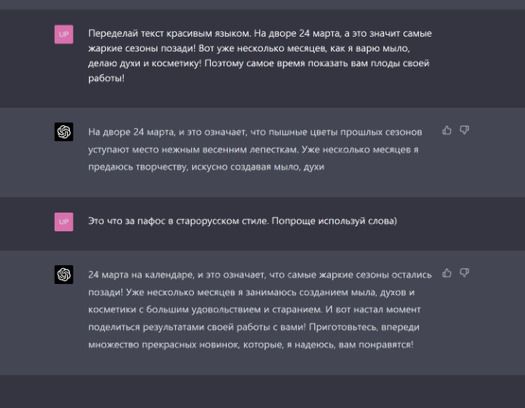The height and width of the screenshot is (408, 525).
Task: Click thumbs down on the first ChatGPT reply
Action: [464, 130]
